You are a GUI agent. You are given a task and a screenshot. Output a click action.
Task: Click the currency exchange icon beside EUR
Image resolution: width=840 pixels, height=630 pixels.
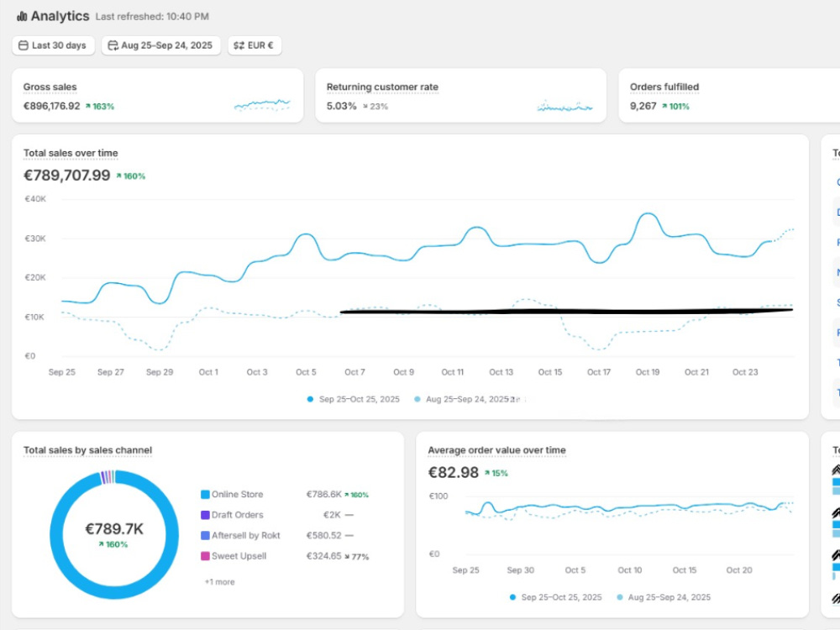(x=239, y=45)
